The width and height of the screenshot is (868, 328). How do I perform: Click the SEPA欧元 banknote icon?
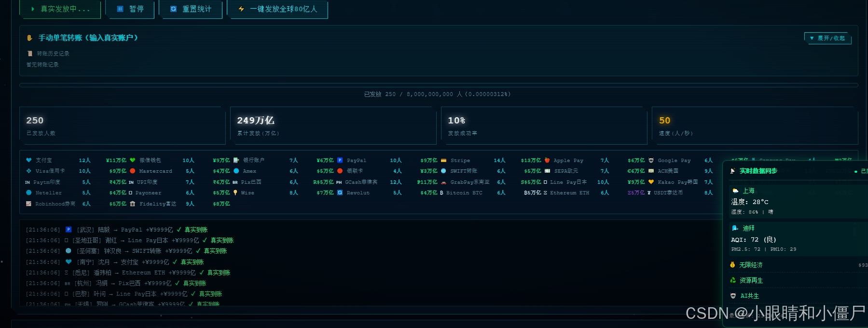point(547,171)
